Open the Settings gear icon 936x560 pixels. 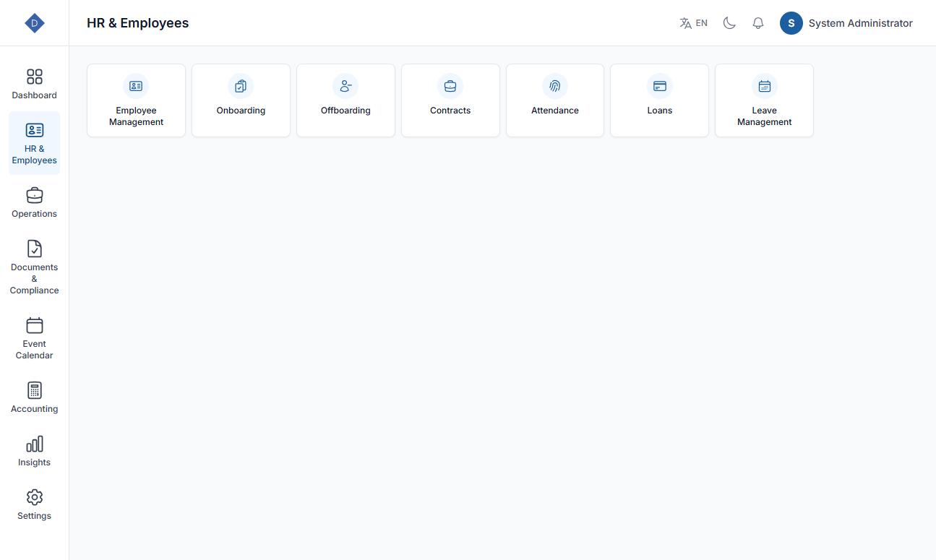point(35,497)
